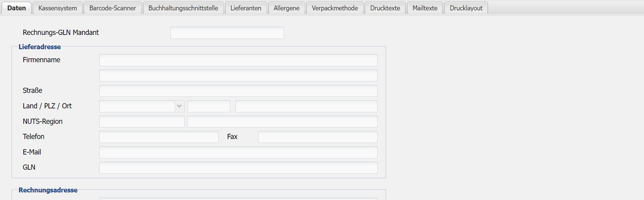The image size is (644, 200).
Task: Focus the first NUTS-Region code field
Action: [142, 122]
